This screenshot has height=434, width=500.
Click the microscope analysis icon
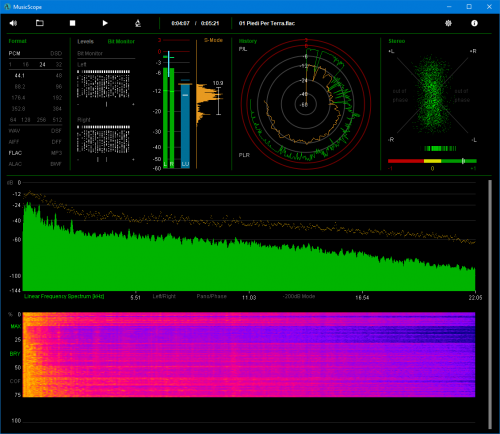pos(138,23)
